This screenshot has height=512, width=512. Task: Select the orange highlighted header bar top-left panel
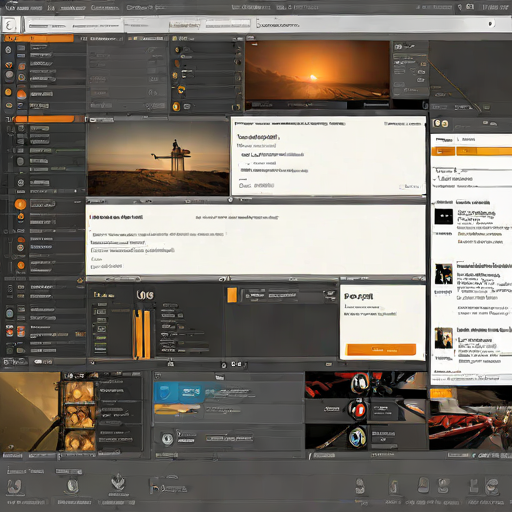point(39,38)
